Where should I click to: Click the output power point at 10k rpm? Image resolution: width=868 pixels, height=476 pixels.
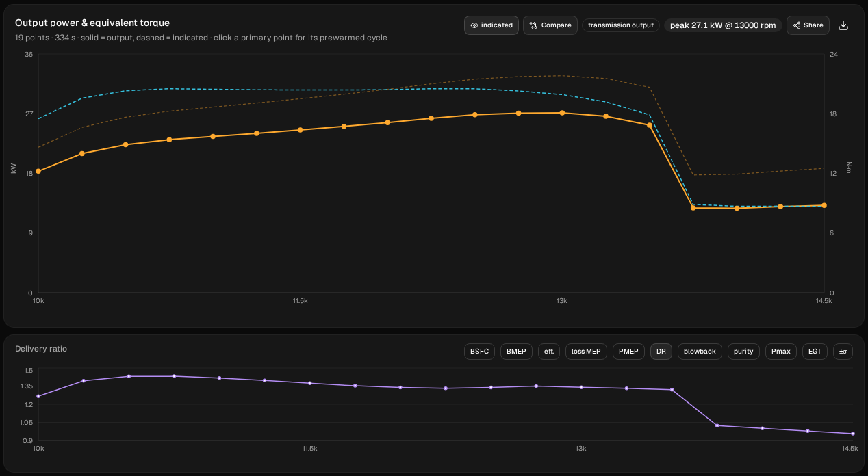38,171
